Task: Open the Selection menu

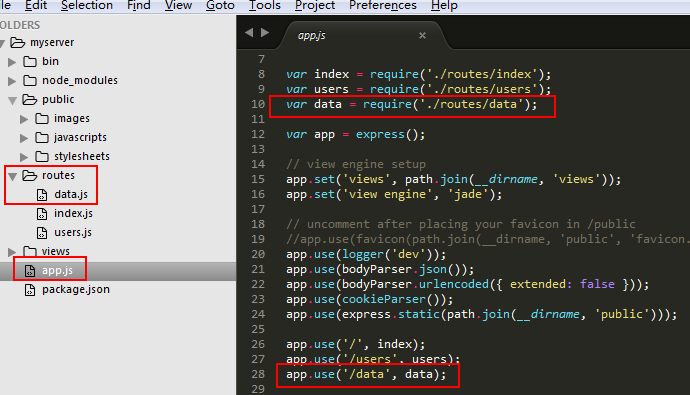Action: (87, 5)
